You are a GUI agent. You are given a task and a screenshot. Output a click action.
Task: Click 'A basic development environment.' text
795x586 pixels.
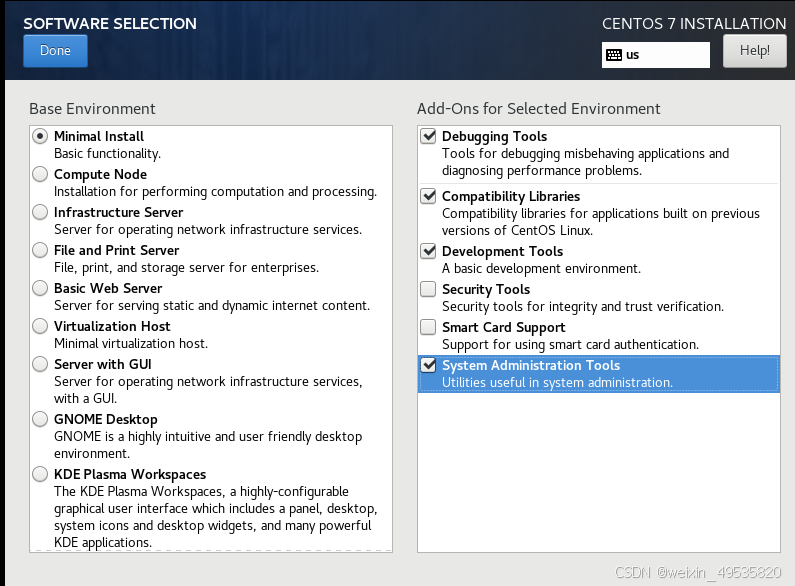click(x=541, y=269)
